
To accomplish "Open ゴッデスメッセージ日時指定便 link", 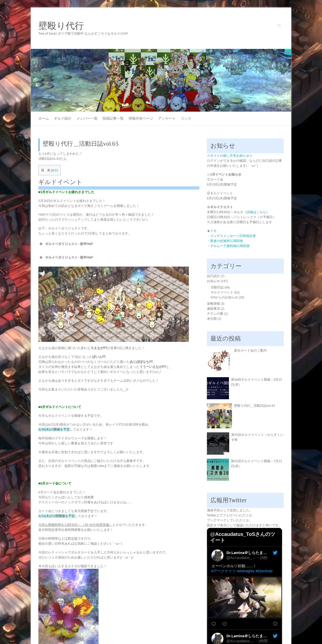I will (x=233, y=236).
